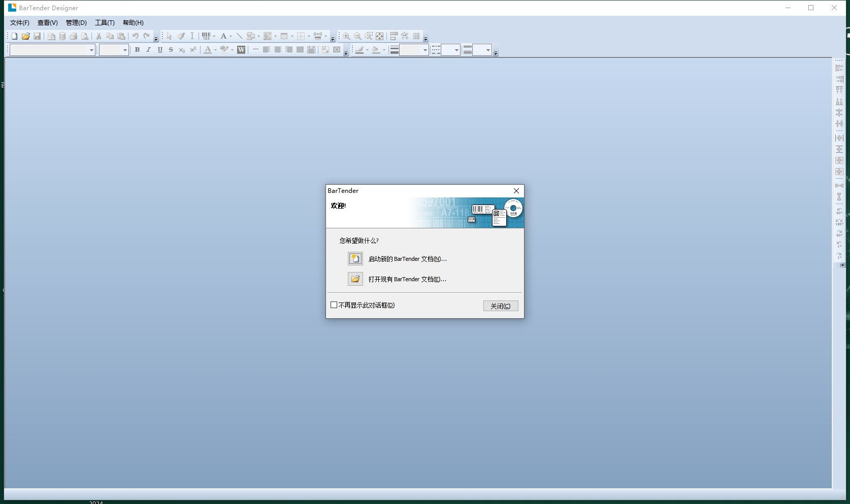This screenshot has width=850, height=504.
Task: Toggle italic formatting
Action: click(148, 50)
